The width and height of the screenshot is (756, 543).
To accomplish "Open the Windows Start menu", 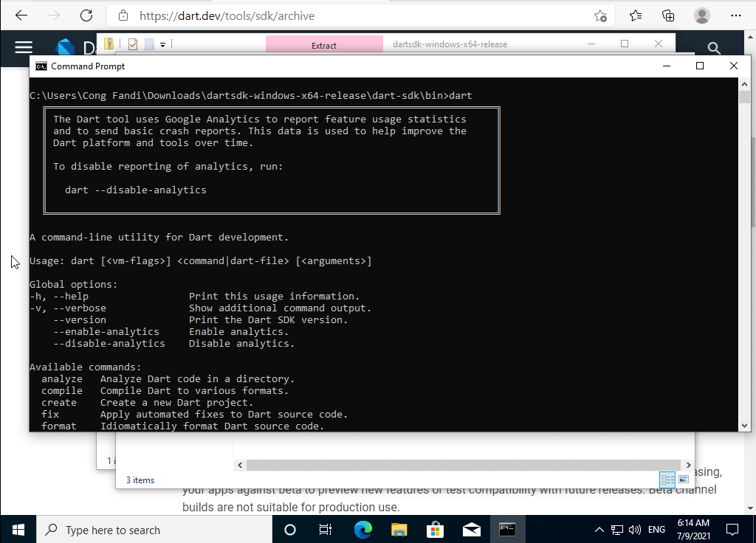I will pos(18,530).
